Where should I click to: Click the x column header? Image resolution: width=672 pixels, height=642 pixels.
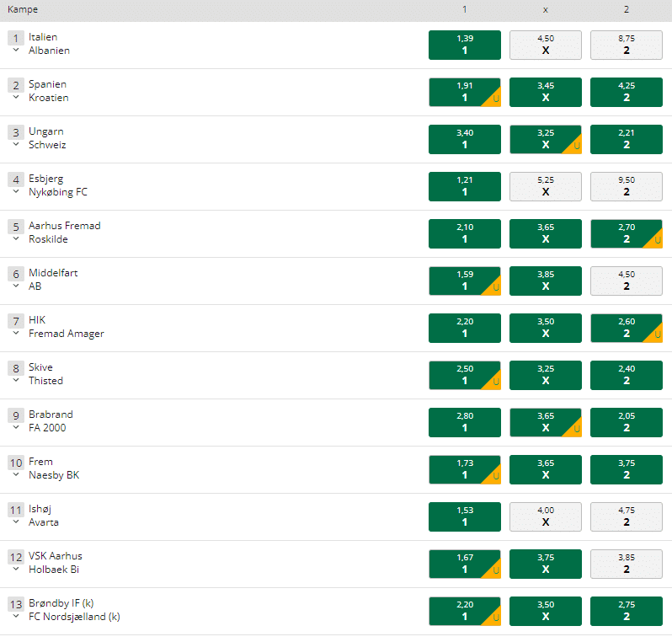coord(546,10)
